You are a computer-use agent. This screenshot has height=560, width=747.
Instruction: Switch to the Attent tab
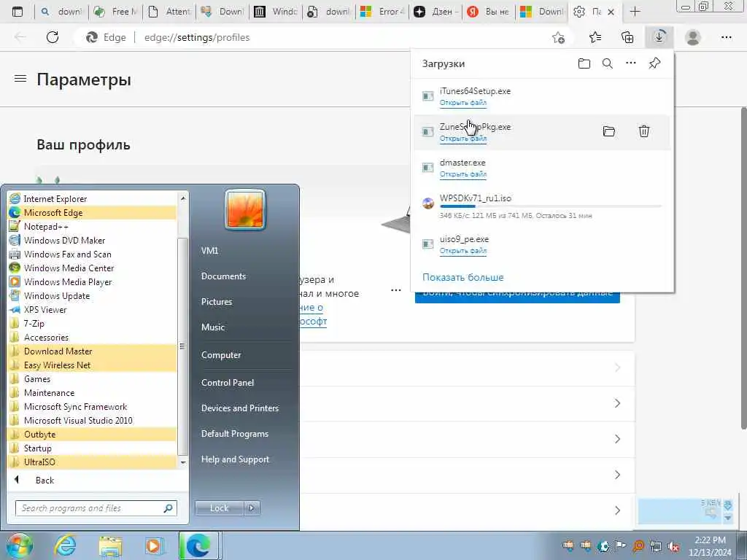coord(169,12)
